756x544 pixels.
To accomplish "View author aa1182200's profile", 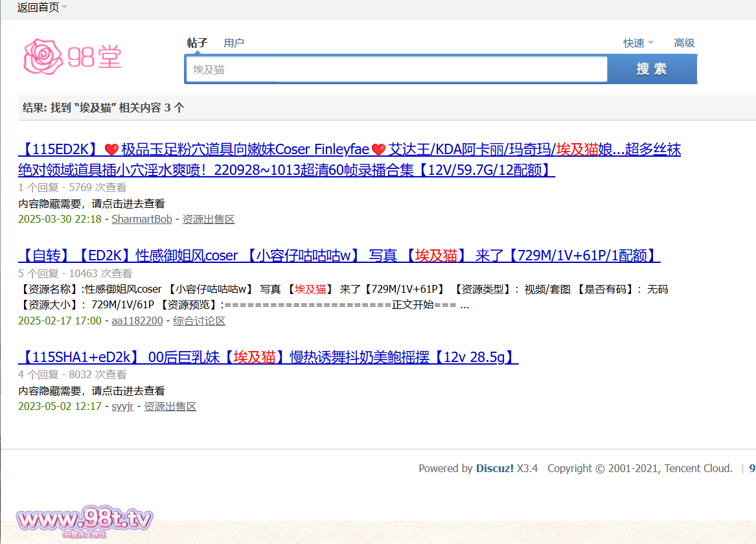I will point(137,321).
